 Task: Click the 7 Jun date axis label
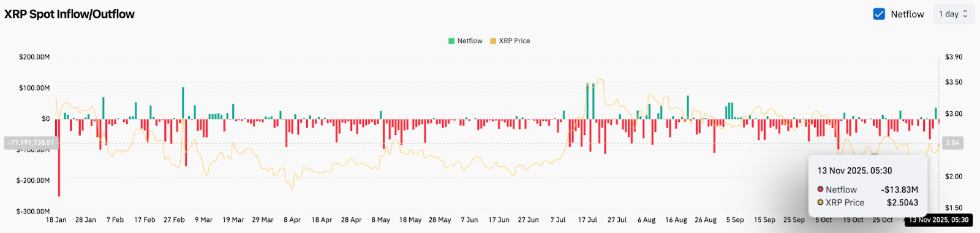point(469,220)
